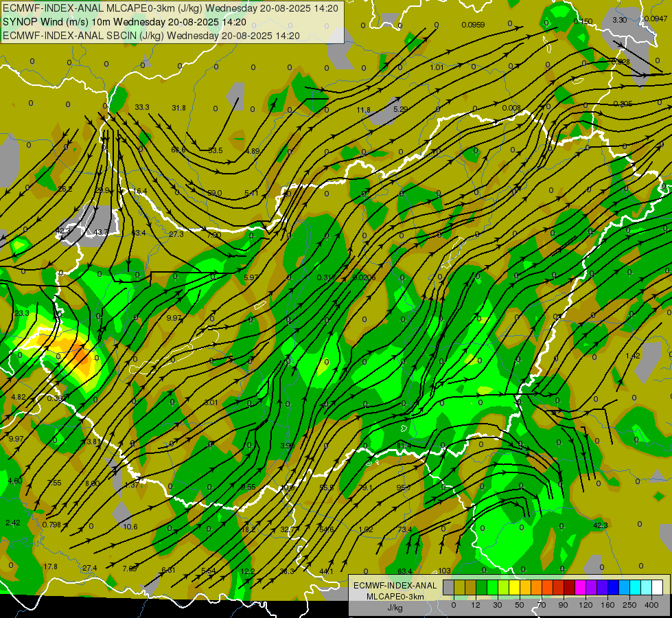Click the map value '5.97'
The image size is (672, 618).
(x=251, y=277)
